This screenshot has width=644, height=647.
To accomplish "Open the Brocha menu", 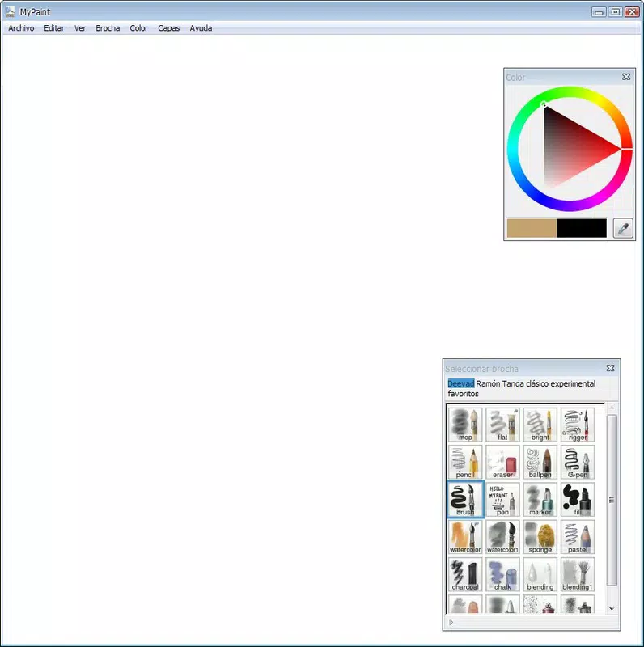I will pyautogui.click(x=108, y=28).
